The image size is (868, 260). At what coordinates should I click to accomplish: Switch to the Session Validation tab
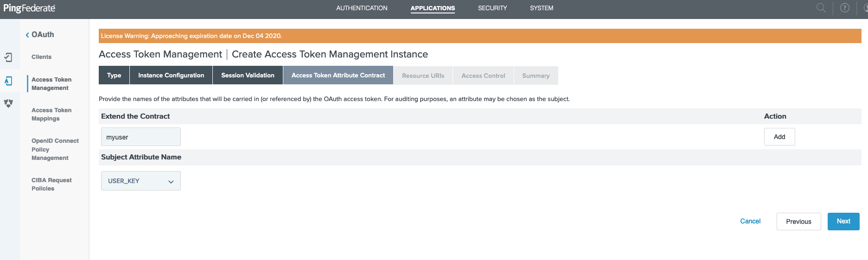(x=248, y=76)
